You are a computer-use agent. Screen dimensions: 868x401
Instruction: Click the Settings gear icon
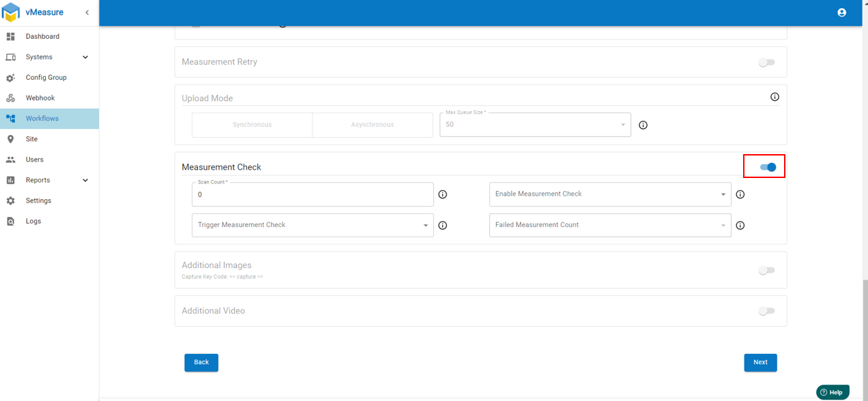coord(10,200)
